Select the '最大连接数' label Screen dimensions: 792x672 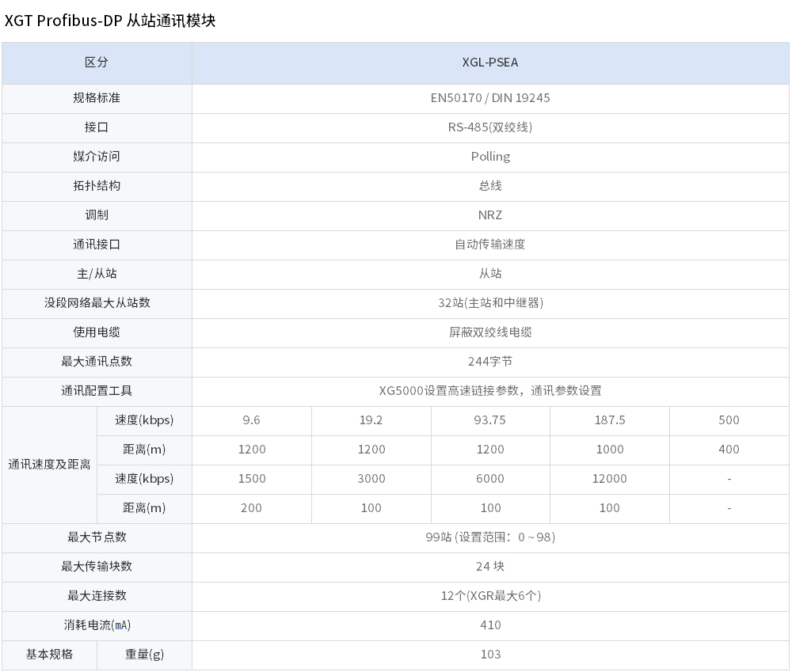[97, 596]
